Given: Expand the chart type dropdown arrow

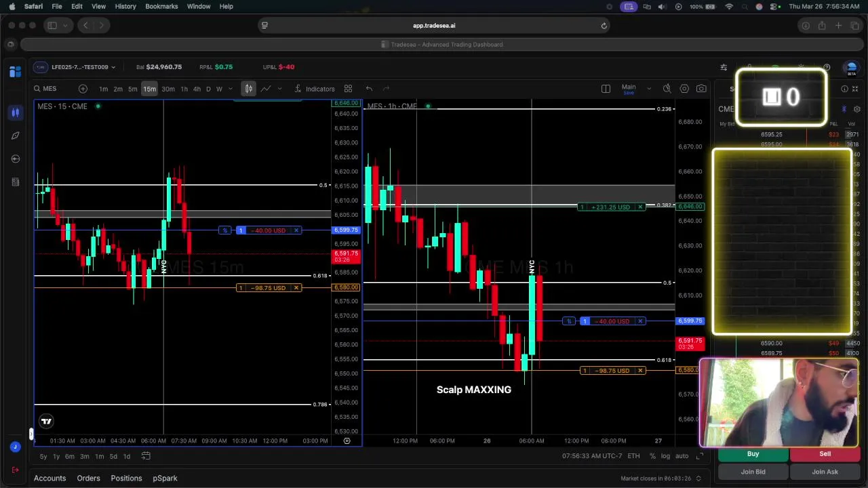Looking at the screenshot, I should [279, 89].
